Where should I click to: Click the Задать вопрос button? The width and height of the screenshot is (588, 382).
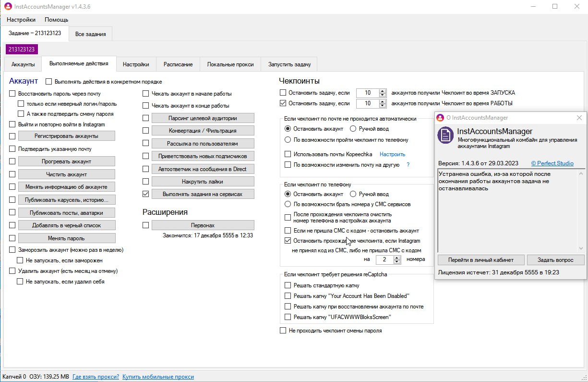click(556, 260)
